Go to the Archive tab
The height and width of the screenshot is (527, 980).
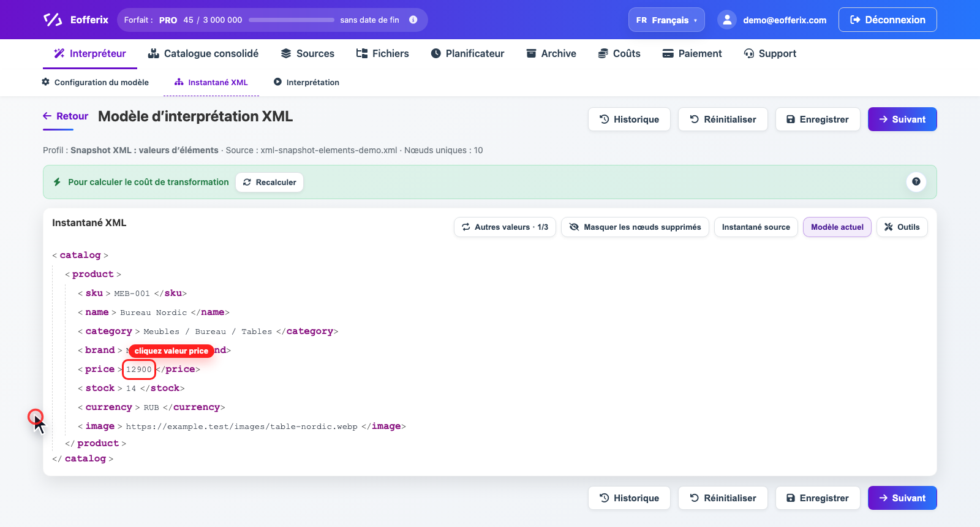[x=551, y=53]
